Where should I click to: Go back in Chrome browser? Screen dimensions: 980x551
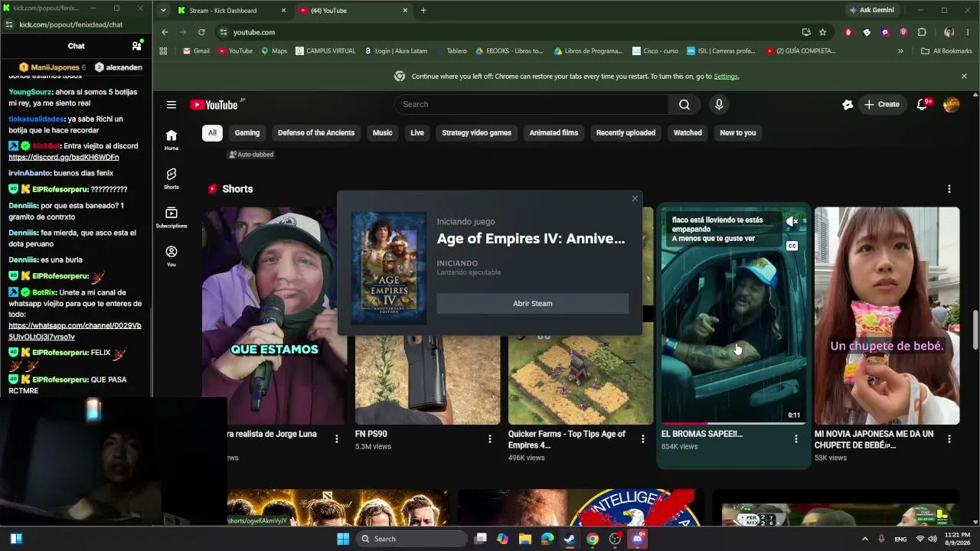pyautogui.click(x=165, y=32)
